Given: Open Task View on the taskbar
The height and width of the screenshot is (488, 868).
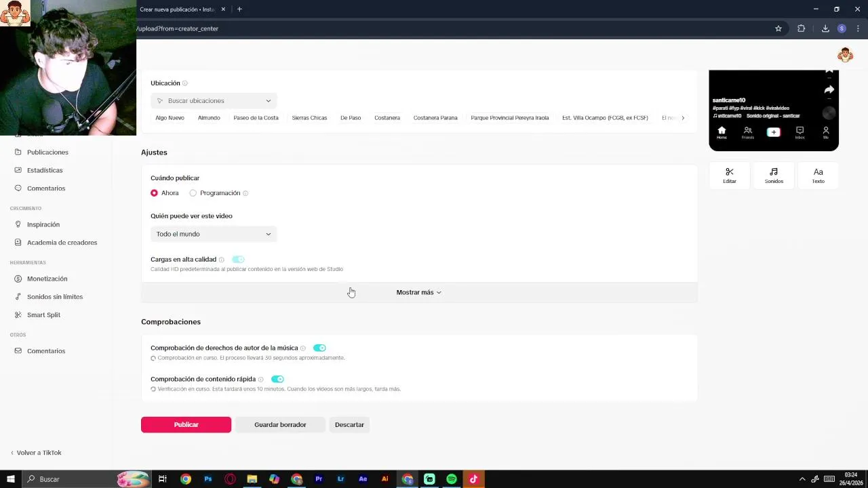Looking at the screenshot, I should [x=163, y=479].
